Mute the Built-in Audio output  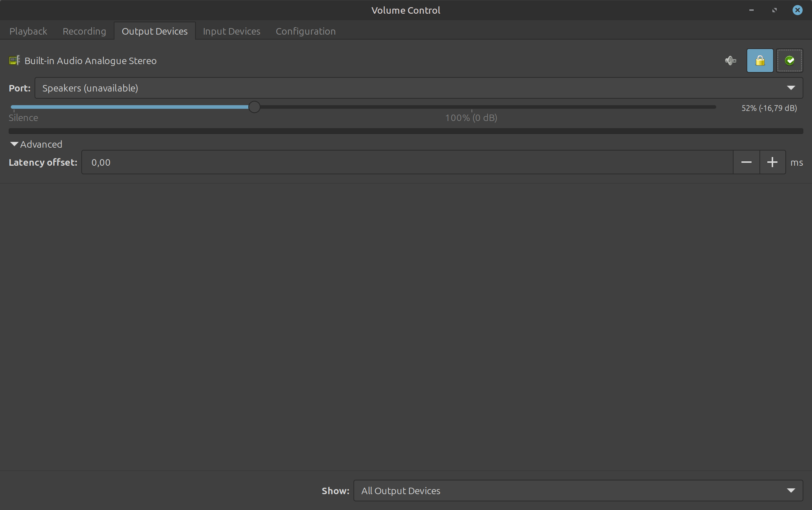(x=730, y=61)
